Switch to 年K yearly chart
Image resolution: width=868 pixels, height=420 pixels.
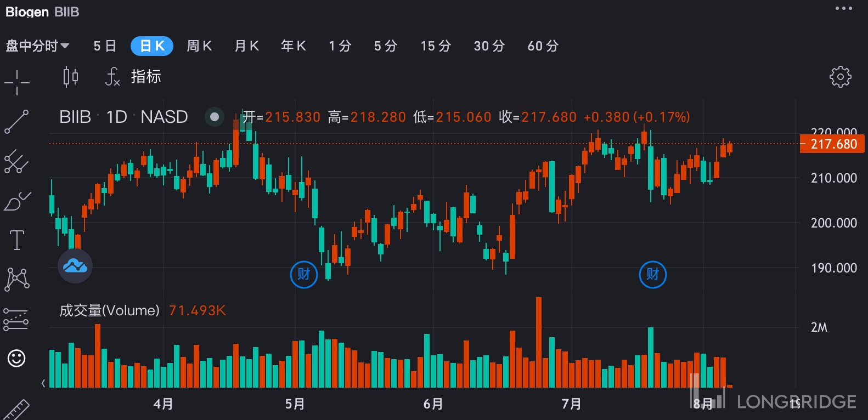[294, 46]
